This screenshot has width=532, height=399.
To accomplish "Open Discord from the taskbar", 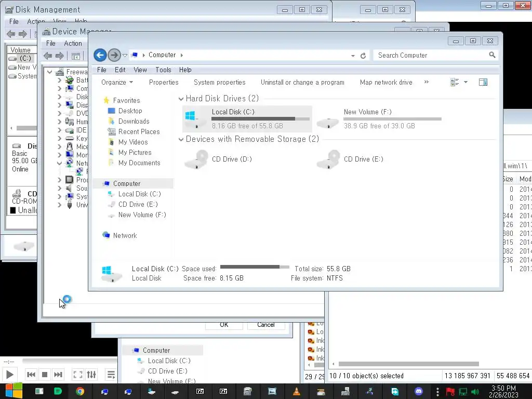I will point(419,392).
